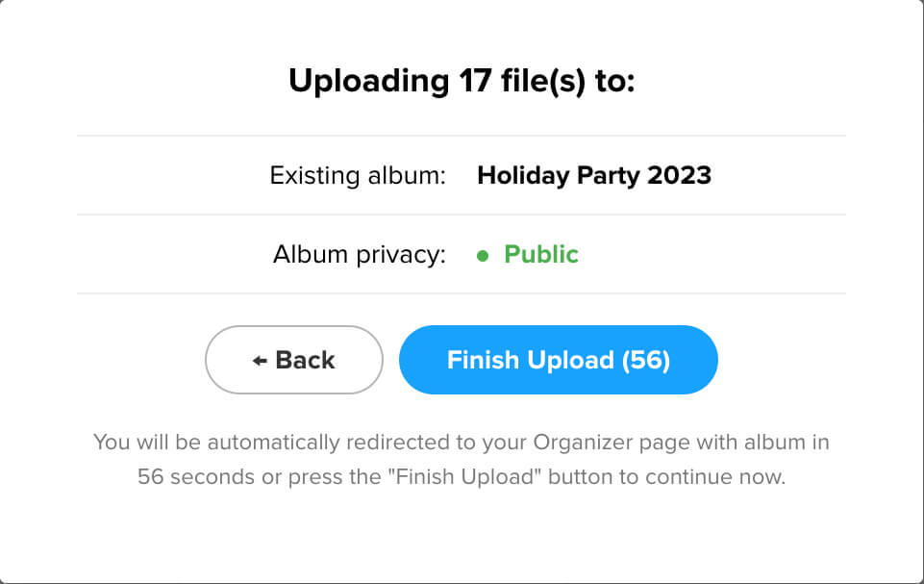Click the word "Back" next to the arrow
Viewport: 924px width, 584px height.
(x=305, y=360)
